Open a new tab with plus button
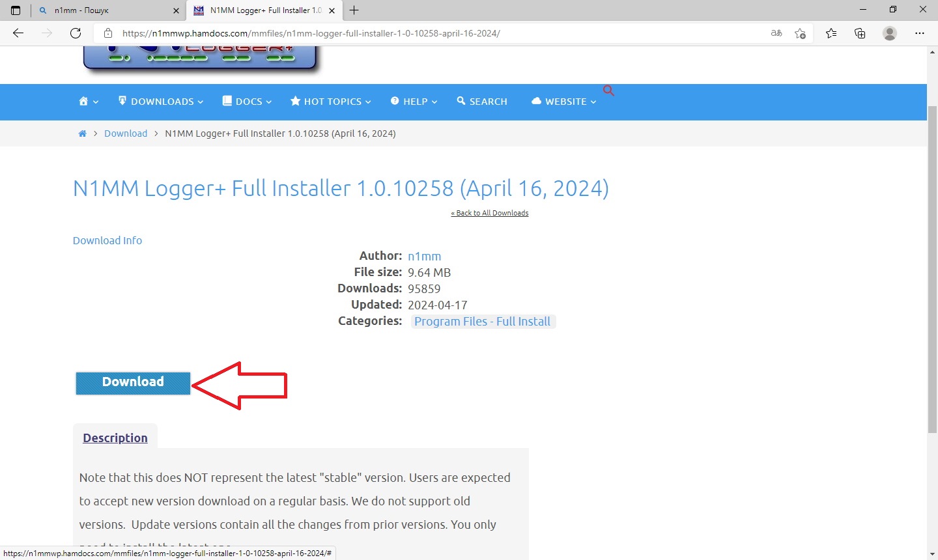The height and width of the screenshot is (560, 938). (354, 10)
